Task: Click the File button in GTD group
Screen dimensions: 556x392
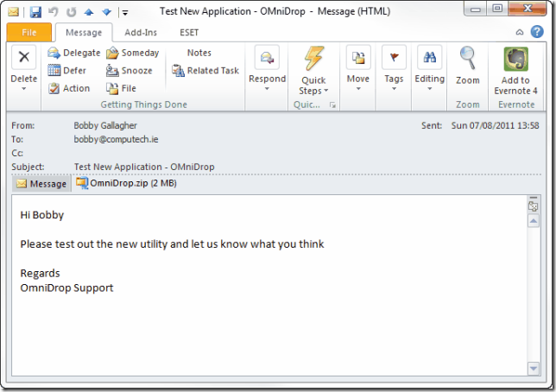Action: pyautogui.click(x=121, y=88)
